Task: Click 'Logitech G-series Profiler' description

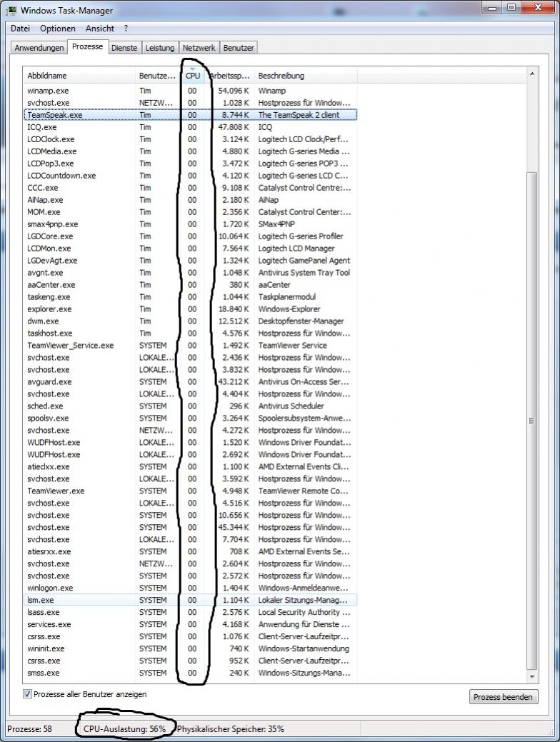Action: pyautogui.click(x=301, y=236)
